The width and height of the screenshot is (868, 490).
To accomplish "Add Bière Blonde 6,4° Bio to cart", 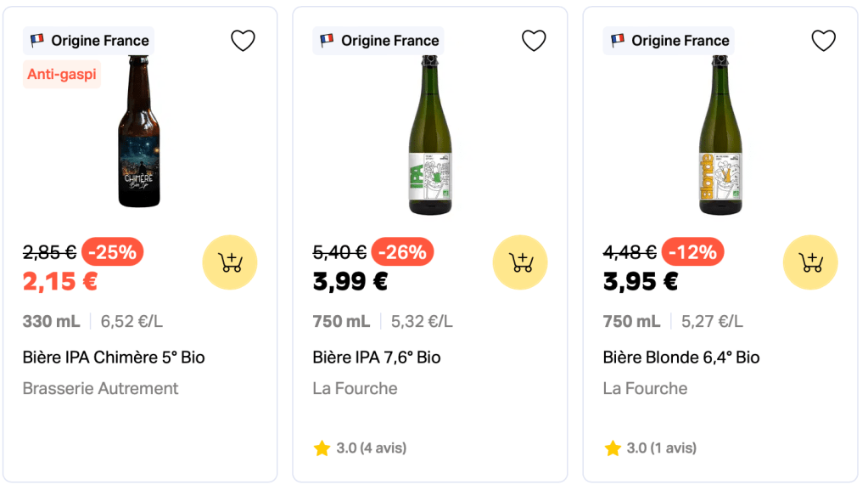I will (810, 262).
